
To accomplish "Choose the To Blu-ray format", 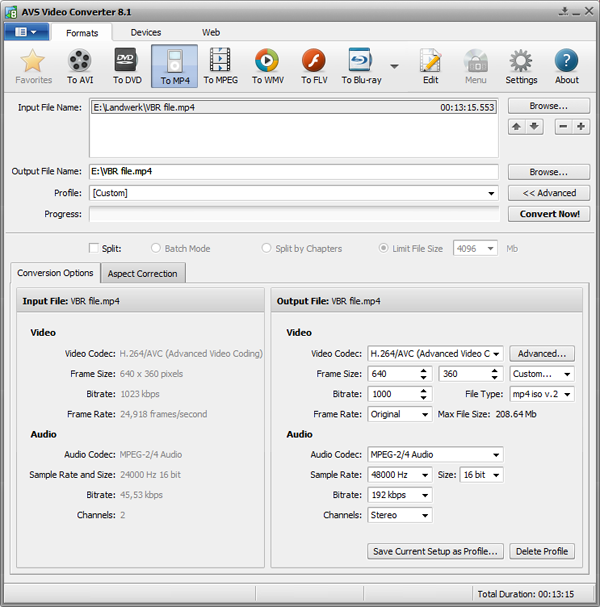I will click(x=361, y=67).
